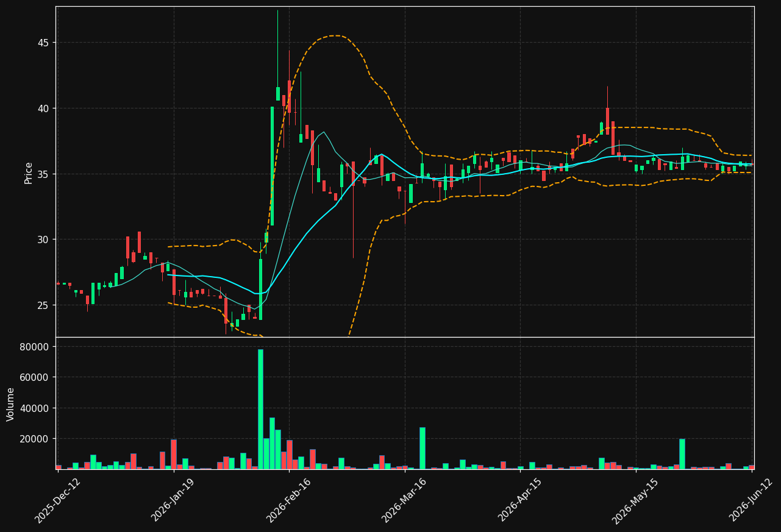Click the tall green candlestick body rising to 40
The width and height of the screenshot is (781, 532).
click(x=272, y=166)
